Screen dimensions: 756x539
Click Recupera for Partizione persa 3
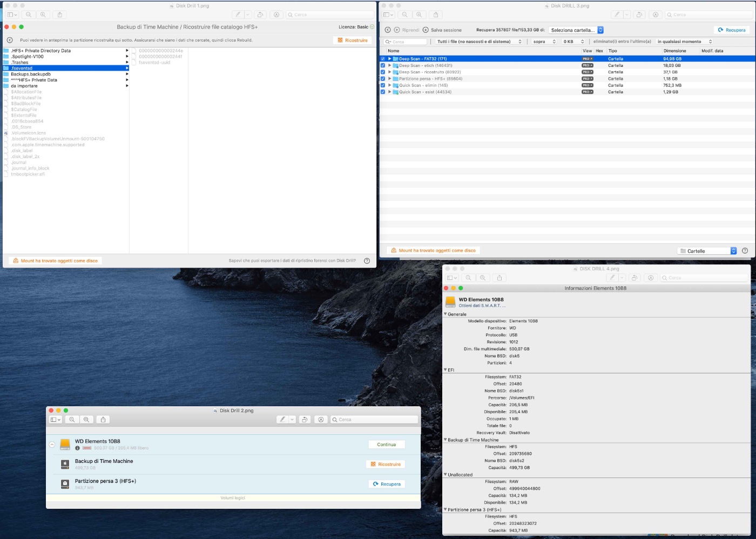click(387, 484)
